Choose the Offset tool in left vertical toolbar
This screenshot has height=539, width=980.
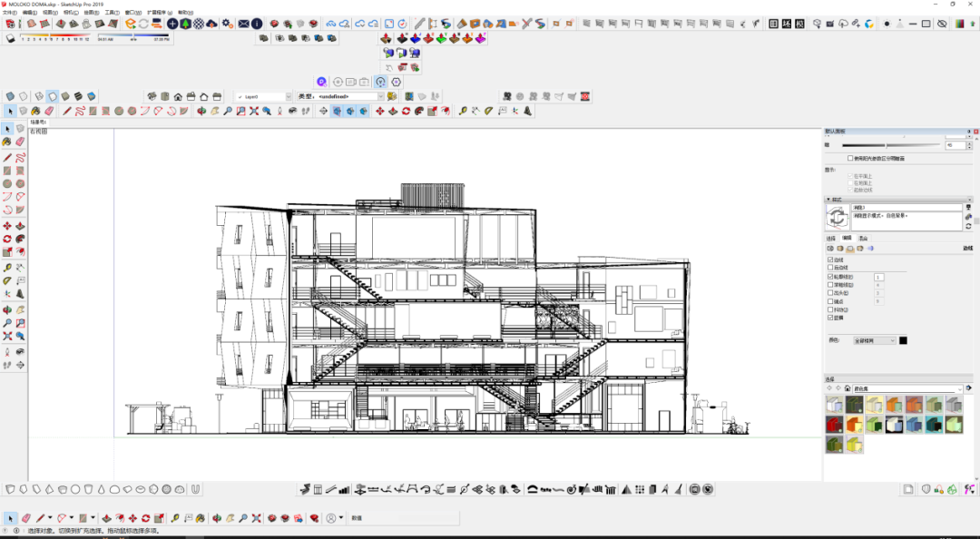21,252
